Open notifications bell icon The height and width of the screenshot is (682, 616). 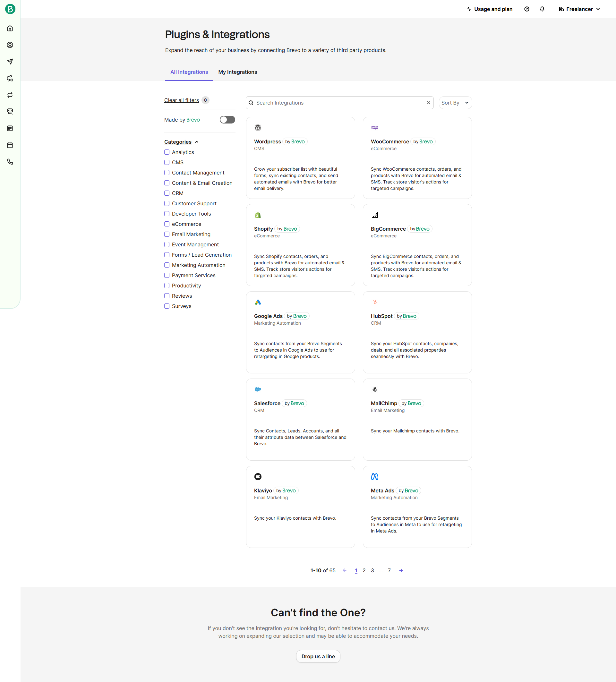point(542,9)
